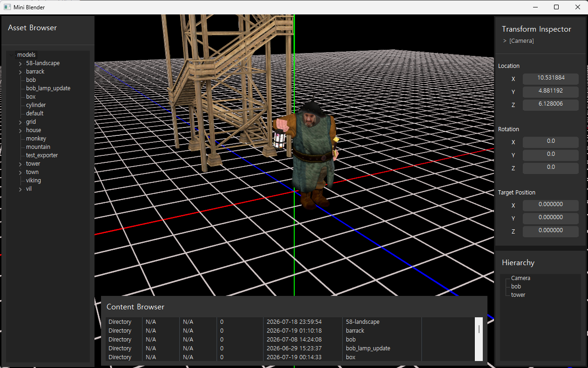Click barrack name in Content Browser
Screen dimensions: 588x368
point(355,331)
